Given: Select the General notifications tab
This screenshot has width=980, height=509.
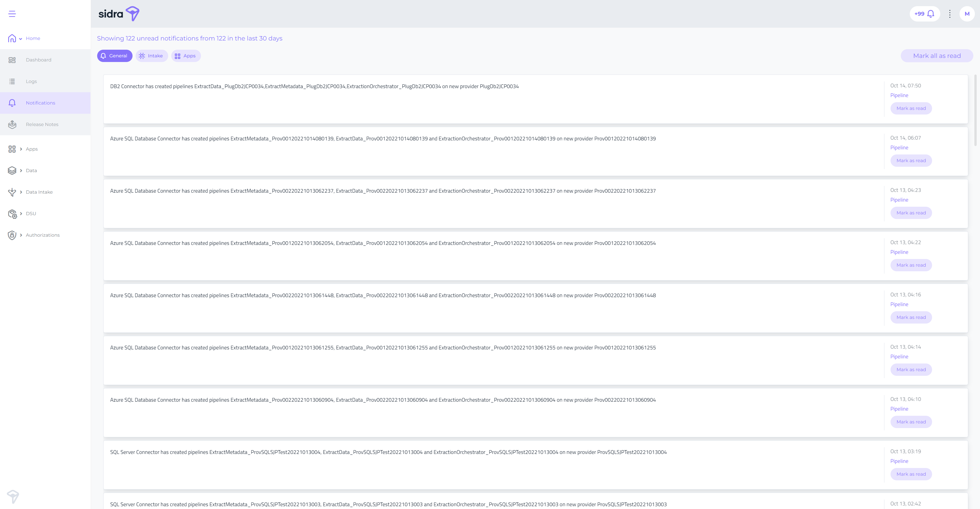Looking at the screenshot, I should (x=115, y=56).
